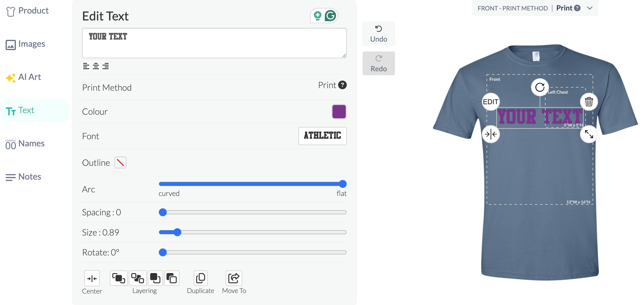Screen dimensions: 644x305
Task: Toggle the Outline off swatch
Action: point(120,162)
